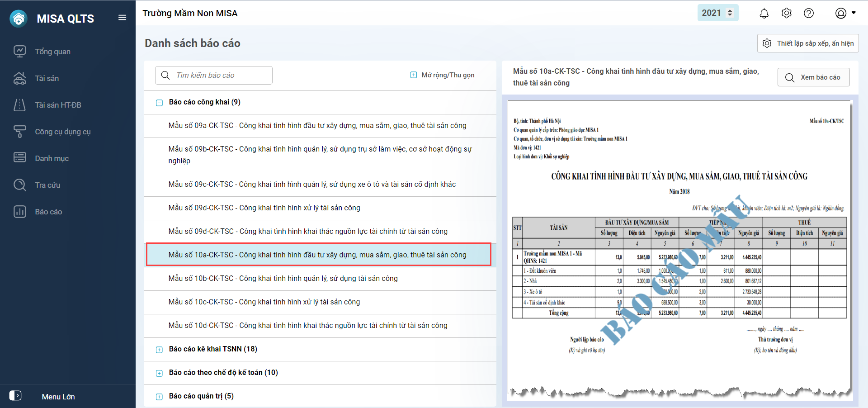Select report Mẫu số 10d-CK-TSC
Image resolution: width=868 pixels, height=408 pixels.
pyautogui.click(x=320, y=326)
